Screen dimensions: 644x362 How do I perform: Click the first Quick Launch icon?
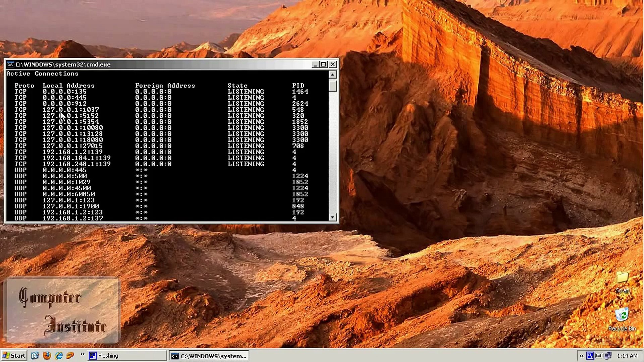[x=35, y=355]
